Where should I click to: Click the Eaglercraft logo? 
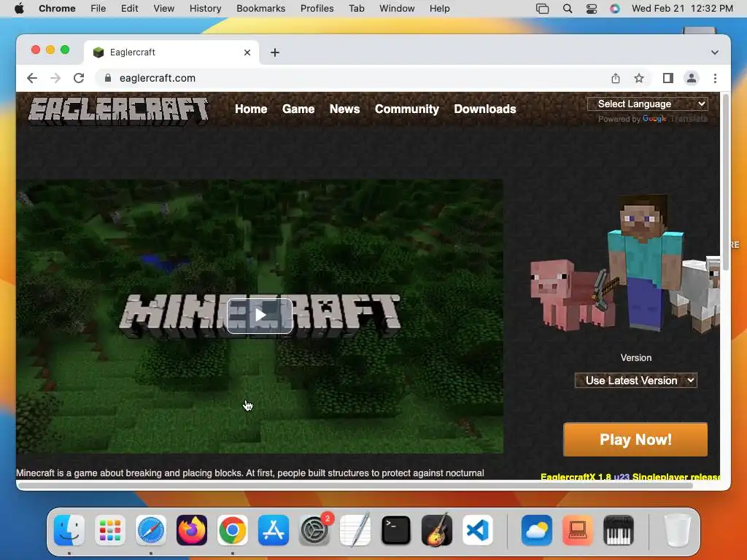[x=119, y=112]
